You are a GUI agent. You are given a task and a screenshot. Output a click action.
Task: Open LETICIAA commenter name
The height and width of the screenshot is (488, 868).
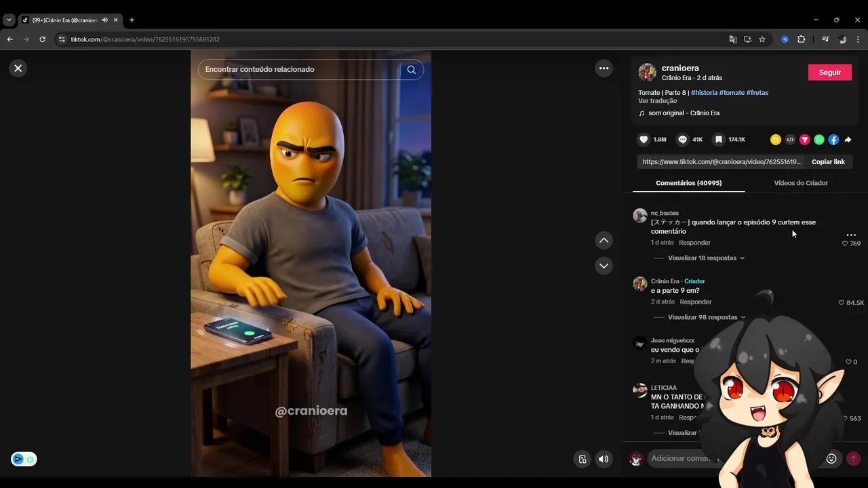click(x=664, y=388)
